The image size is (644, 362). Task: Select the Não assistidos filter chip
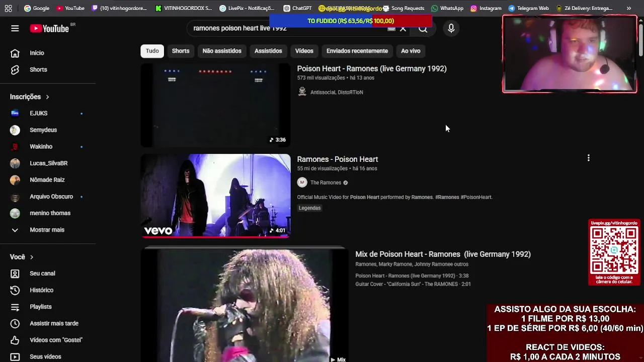coord(222,51)
